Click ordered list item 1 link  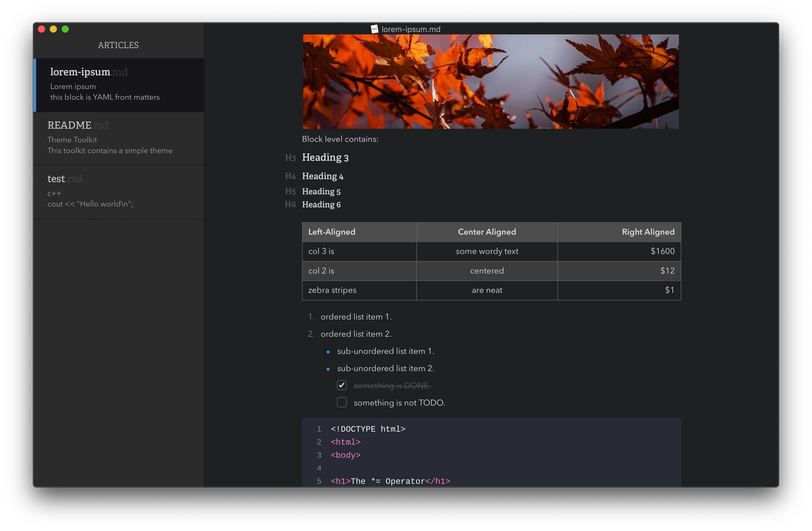click(356, 317)
